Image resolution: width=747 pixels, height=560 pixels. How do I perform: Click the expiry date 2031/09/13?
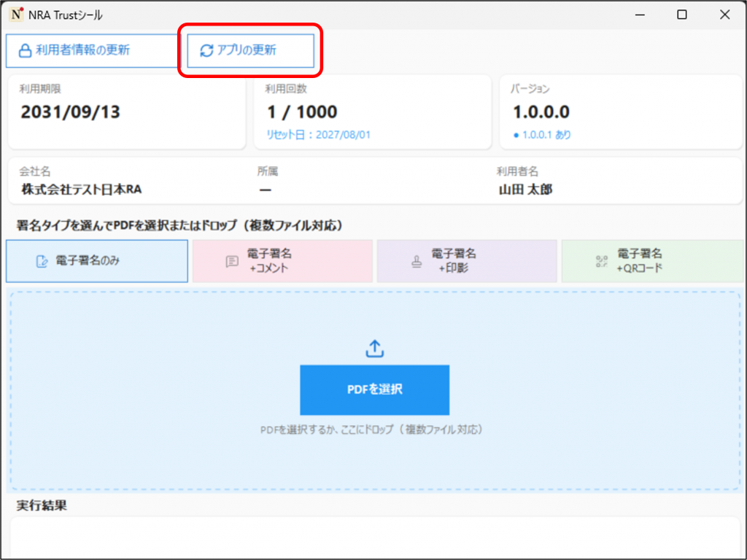pos(71,112)
